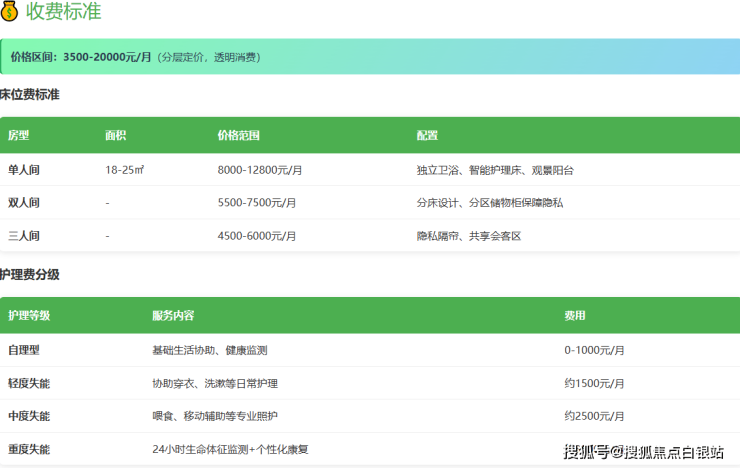Image resolution: width=740 pixels, height=468 pixels.
Task: Click the 费用 column header
Action: click(575, 315)
